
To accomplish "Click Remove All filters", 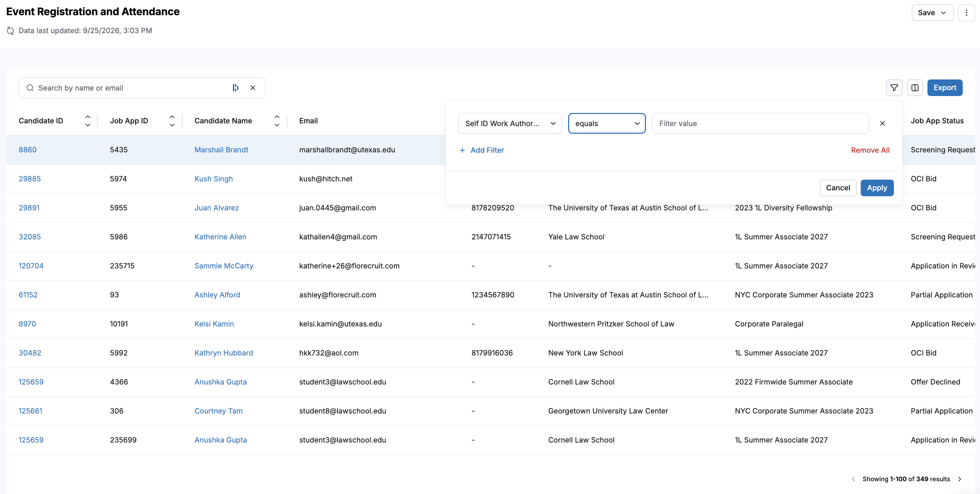I will tap(870, 150).
